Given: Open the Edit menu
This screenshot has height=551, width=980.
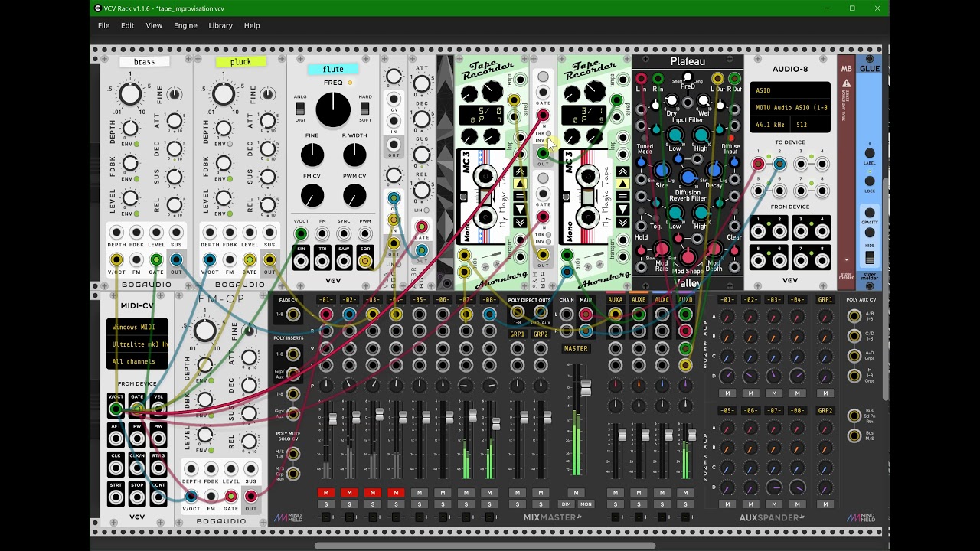Looking at the screenshot, I should [127, 25].
